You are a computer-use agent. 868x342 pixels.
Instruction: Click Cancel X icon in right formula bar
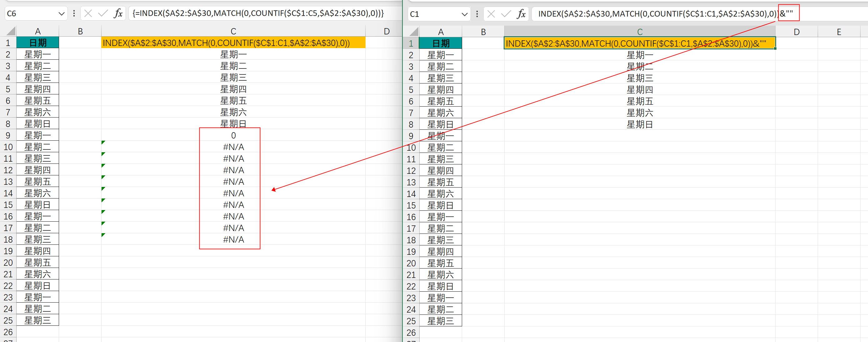point(491,14)
